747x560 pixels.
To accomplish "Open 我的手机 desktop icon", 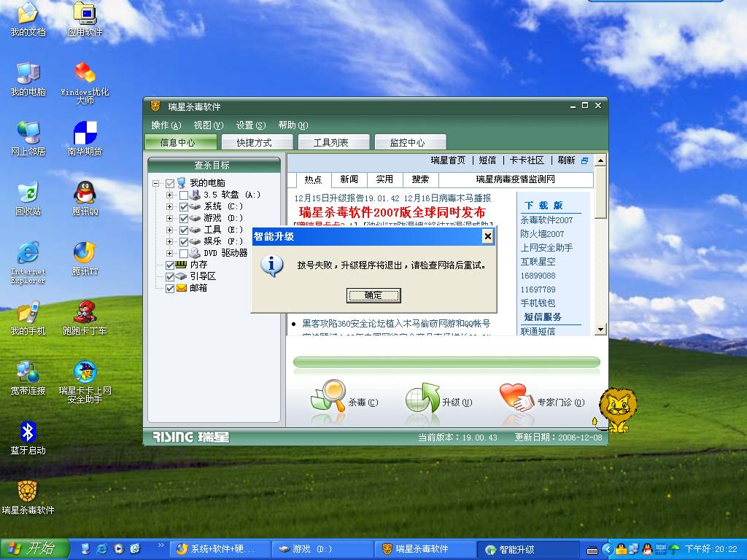I will click(28, 319).
